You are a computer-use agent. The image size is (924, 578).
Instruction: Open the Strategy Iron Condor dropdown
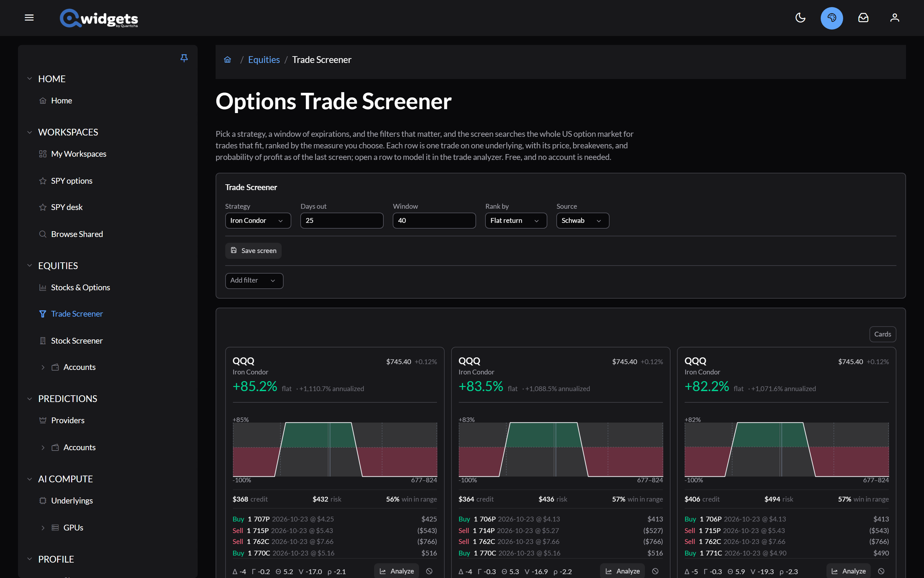pyautogui.click(x=258, y=221)
